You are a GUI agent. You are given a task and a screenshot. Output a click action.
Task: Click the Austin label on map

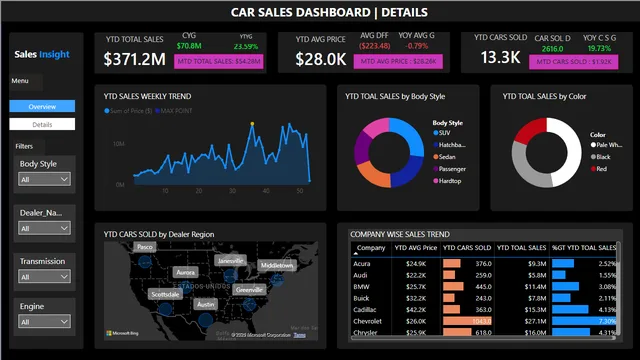click(206, 304)
